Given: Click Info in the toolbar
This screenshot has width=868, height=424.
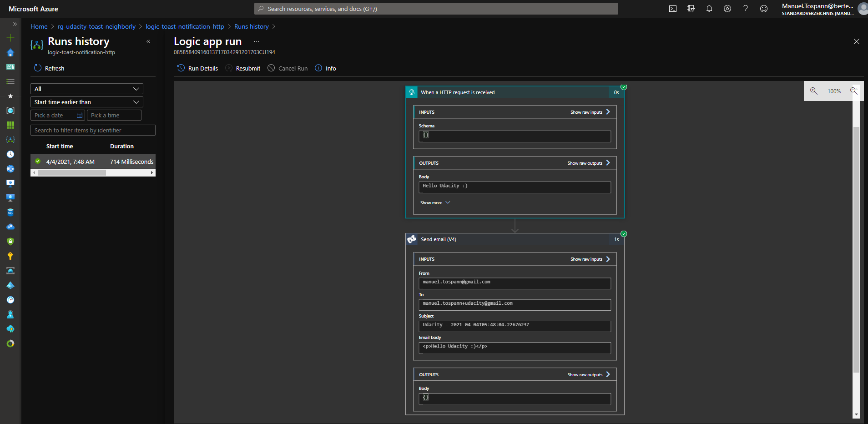Looking at the screenshot, I should 325,68.
